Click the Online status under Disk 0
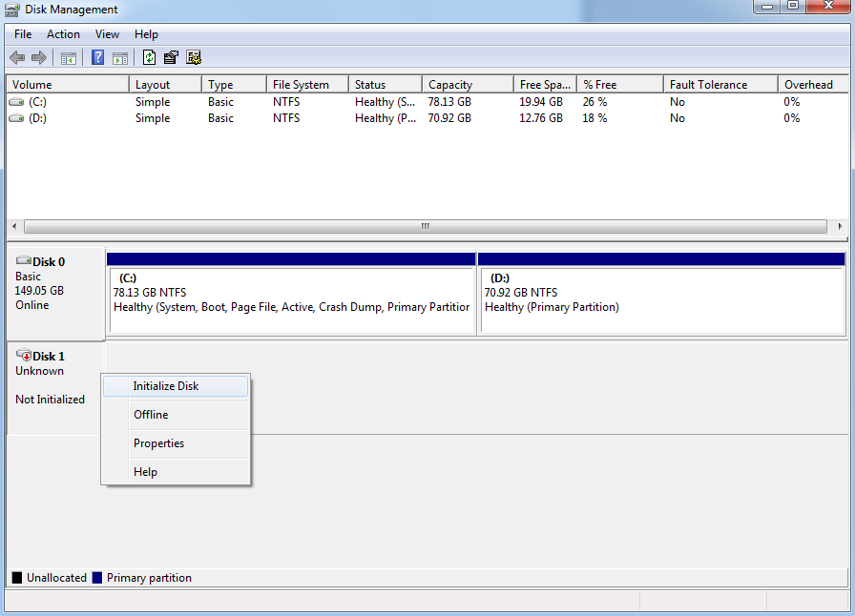The height and width of the screenshot is (616, 855). (x=32, y=305)
